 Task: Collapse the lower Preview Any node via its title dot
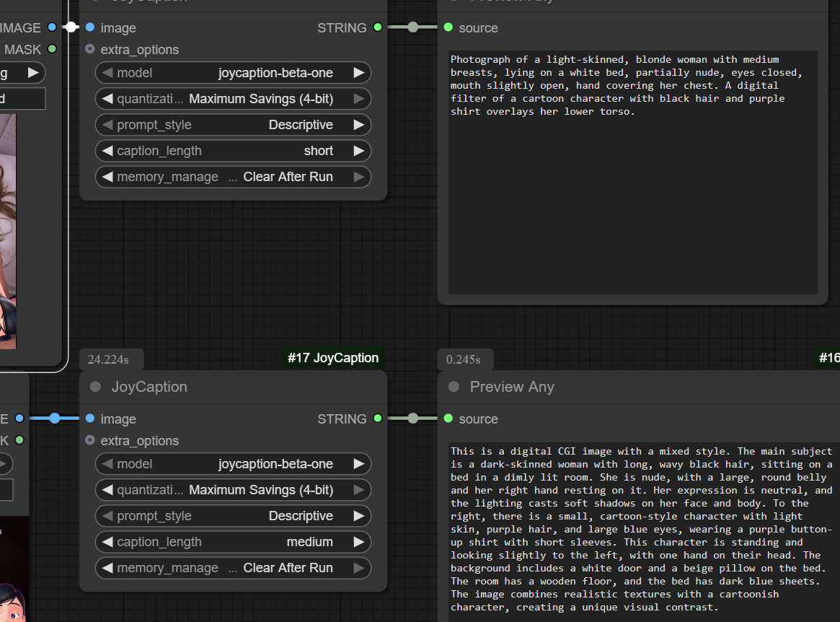coord(454,387)
